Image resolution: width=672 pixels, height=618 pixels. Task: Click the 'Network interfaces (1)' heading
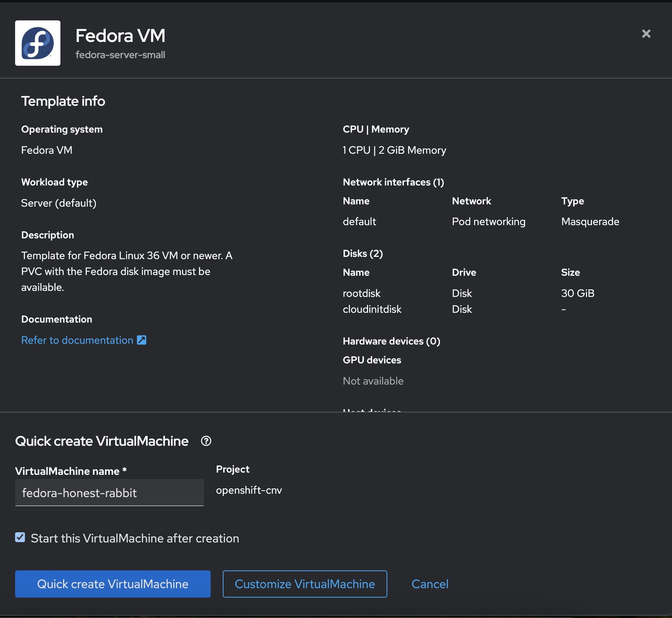click(393, 182)
